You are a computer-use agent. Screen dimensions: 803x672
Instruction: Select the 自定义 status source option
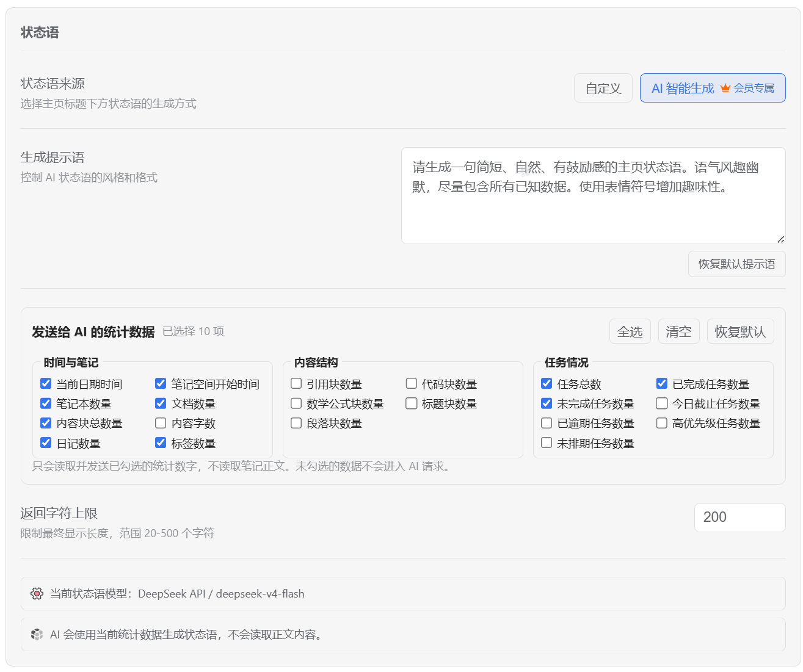(x=603, y=88)
